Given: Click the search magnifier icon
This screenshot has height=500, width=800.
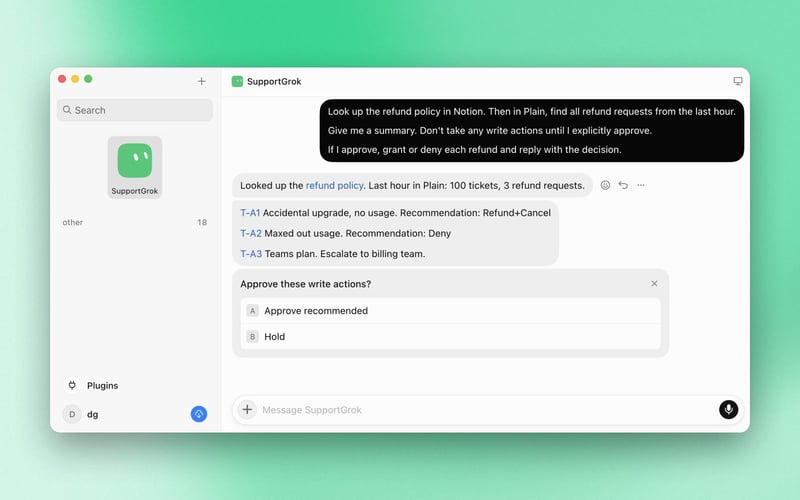Looking at the screenshot, I should [x=67, y=110].
